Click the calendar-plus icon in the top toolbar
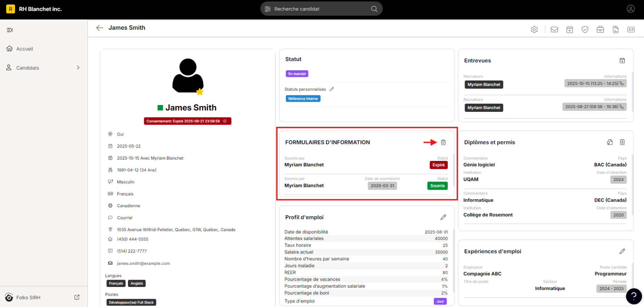 [x=570, y=30]
